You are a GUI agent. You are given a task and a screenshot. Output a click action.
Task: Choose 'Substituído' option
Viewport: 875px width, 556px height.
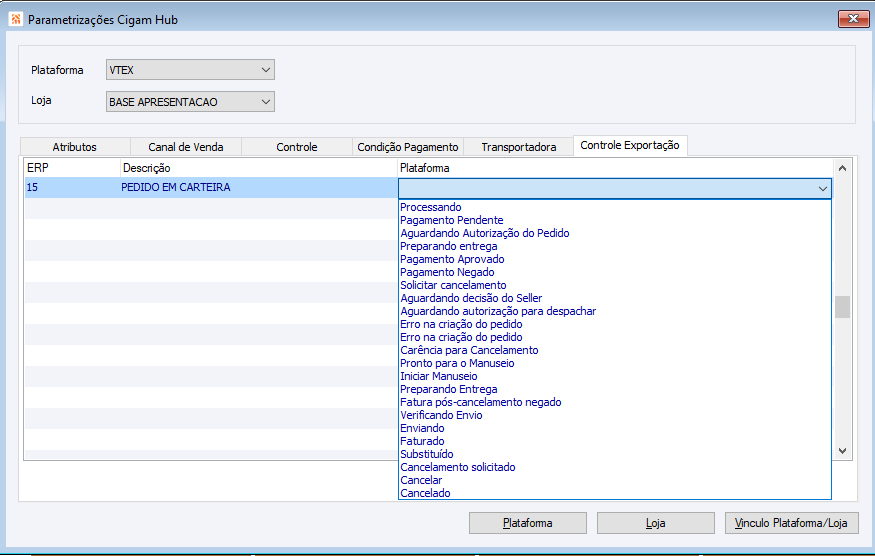tap(427, 454)
